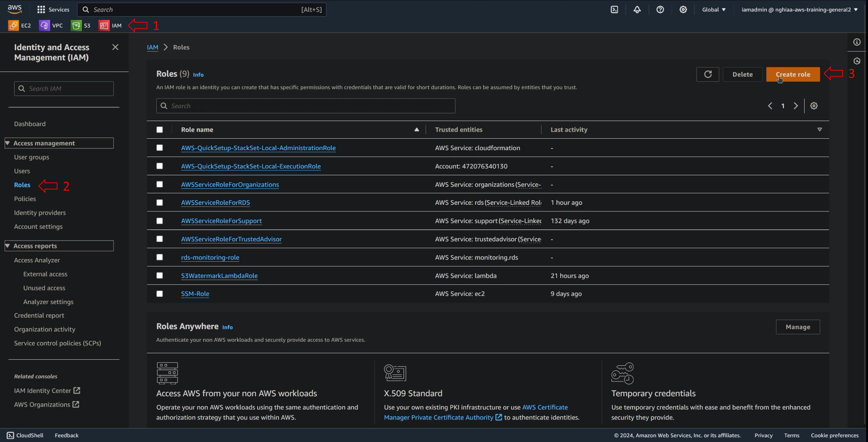Open AWS Organizations external link
The image size is (868, 442).
click(46, 404)
